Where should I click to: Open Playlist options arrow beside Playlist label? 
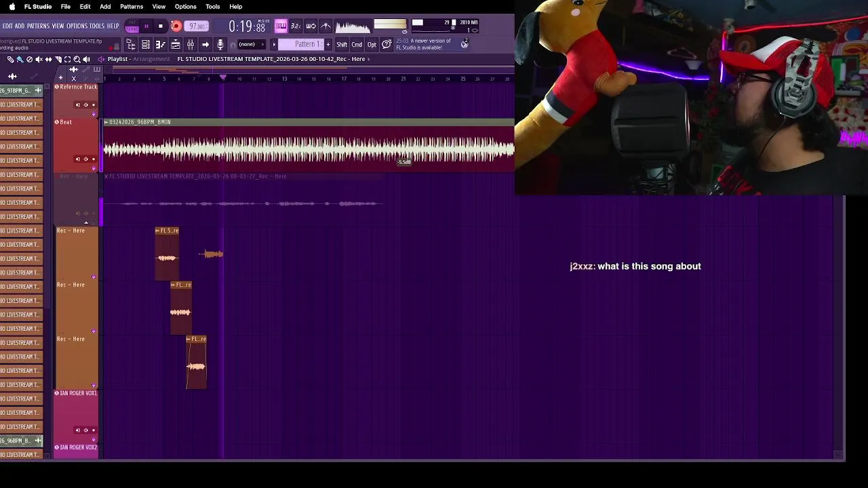[x=101, y=59]
